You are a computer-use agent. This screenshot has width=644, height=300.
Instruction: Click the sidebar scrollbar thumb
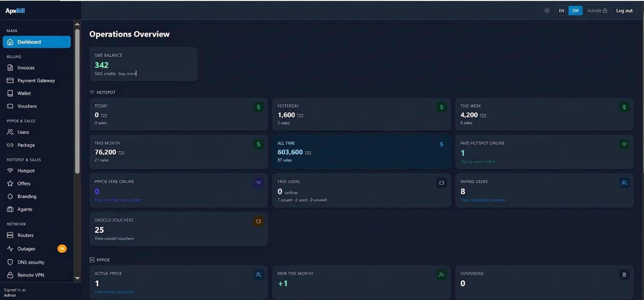coord(77,101)
